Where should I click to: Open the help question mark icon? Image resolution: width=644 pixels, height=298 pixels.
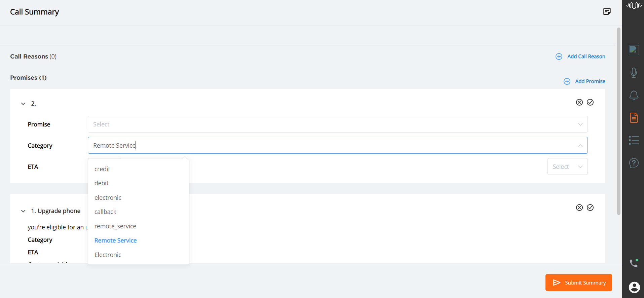coord(634,163)
